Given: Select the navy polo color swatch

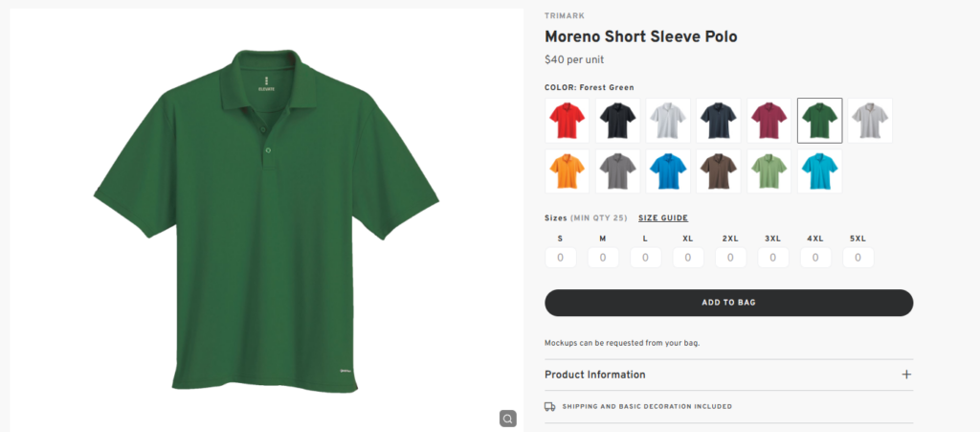Looking at the screenshot, I should pos(719,121).
